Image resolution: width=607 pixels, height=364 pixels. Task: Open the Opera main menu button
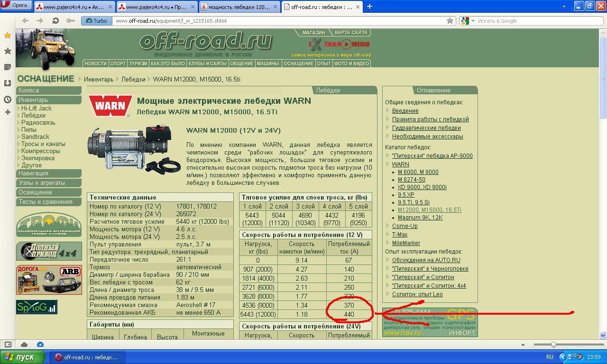click(15, 6)
